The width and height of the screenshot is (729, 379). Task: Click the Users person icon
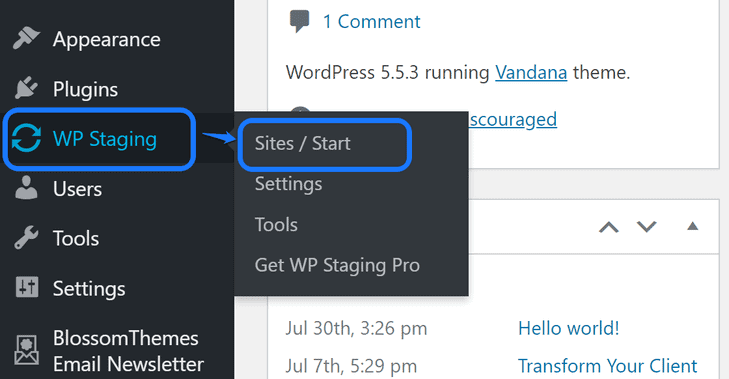pos(26,188)
